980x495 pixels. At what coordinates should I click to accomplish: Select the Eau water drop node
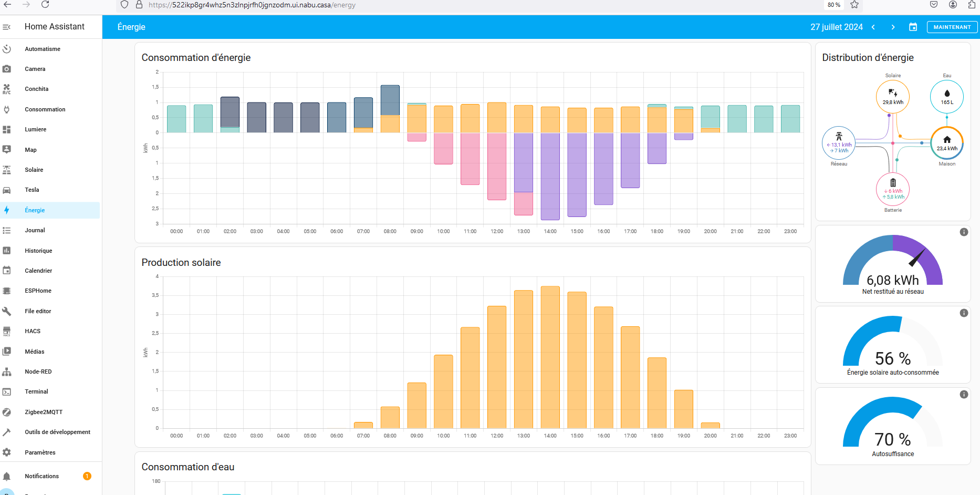(x=946, y=97)
